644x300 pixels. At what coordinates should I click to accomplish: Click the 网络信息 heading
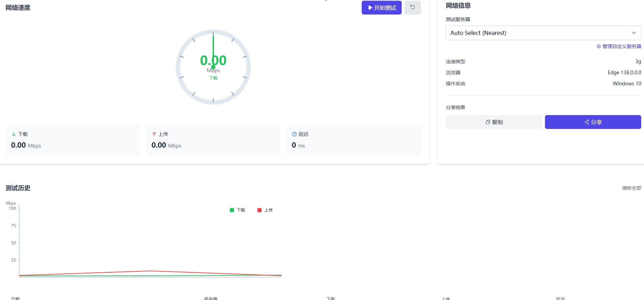tap(458, 6)
